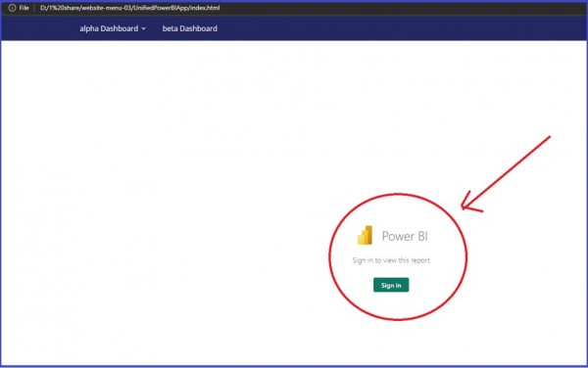This screenshot has height=368, width=588.
Task: Click the 'Sign in to view this report' text
Action: tap(391, 260)
